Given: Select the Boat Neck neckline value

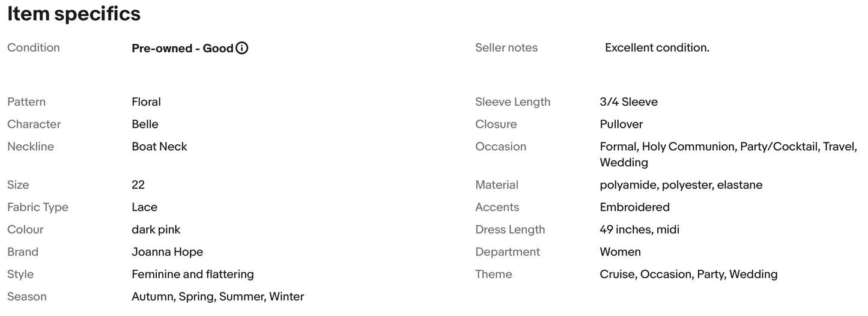Looking at the screenshot, I should click(160, 147).
